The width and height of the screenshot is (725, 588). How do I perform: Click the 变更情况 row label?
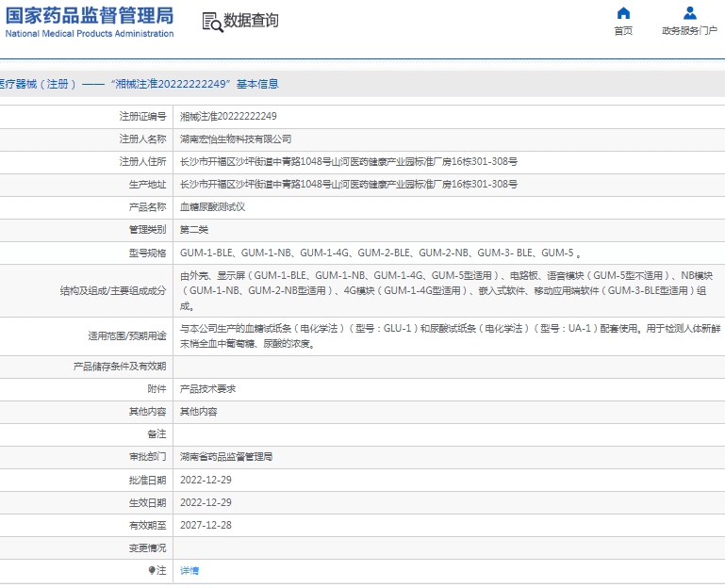(147, 547)
